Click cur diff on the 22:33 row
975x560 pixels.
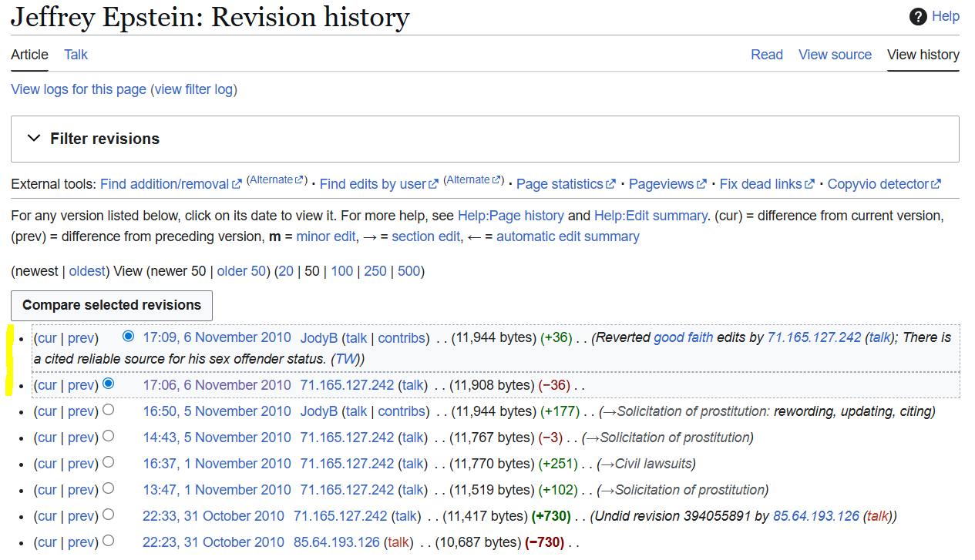tap(47, 516)
